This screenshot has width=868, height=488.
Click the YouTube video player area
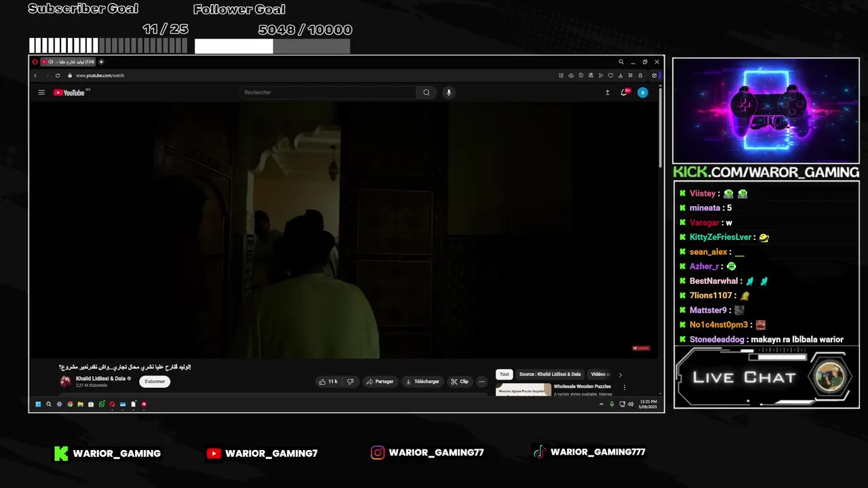(x=342, y=229)
